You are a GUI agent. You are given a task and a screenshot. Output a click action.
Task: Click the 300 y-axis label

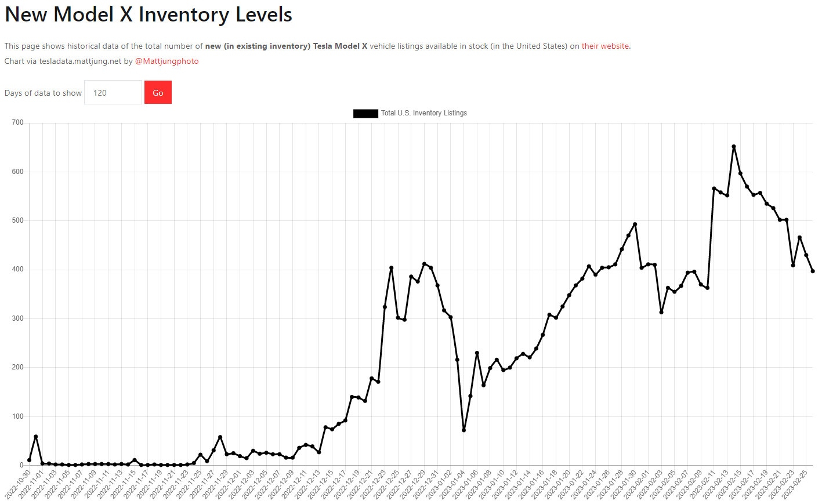pos(17,318)
